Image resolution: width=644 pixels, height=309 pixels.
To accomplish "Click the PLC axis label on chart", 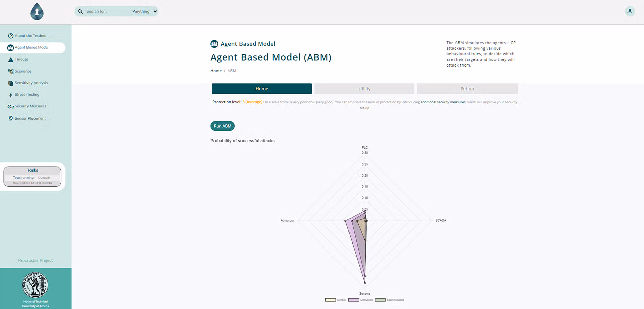I will pos(365,148).
